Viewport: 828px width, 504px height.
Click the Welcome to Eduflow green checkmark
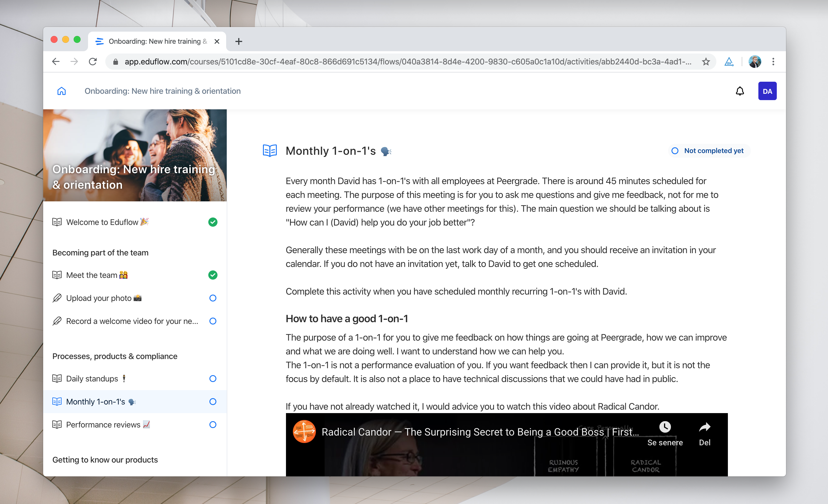[213, 222]
